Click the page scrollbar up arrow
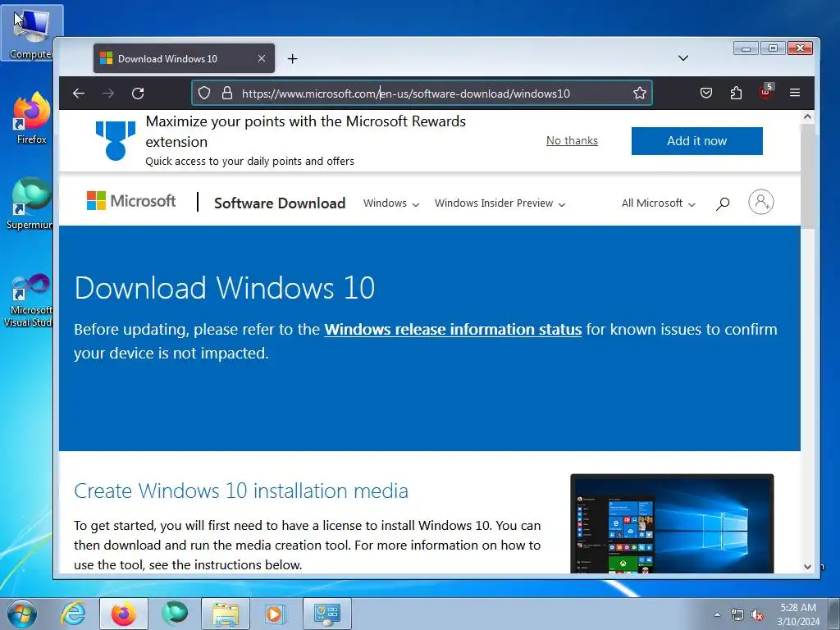Screen dimensions: 840x630 tap(807, 116)
